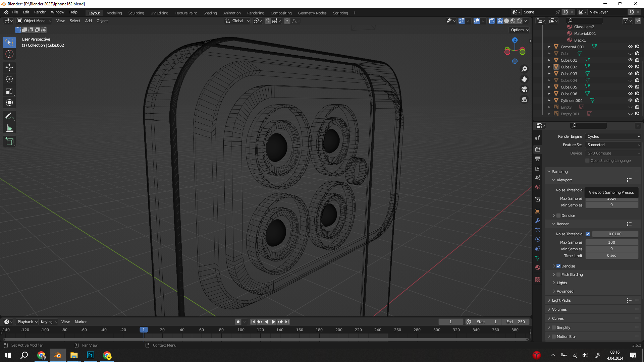Screen dimensions: 644x362
Task: Open the Modifier properties wrench tab
Action: click(x=538, y=221)
